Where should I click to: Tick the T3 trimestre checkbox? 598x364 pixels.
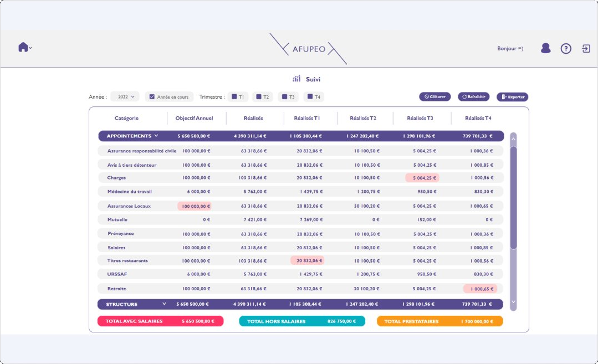[x=284, y=97]
